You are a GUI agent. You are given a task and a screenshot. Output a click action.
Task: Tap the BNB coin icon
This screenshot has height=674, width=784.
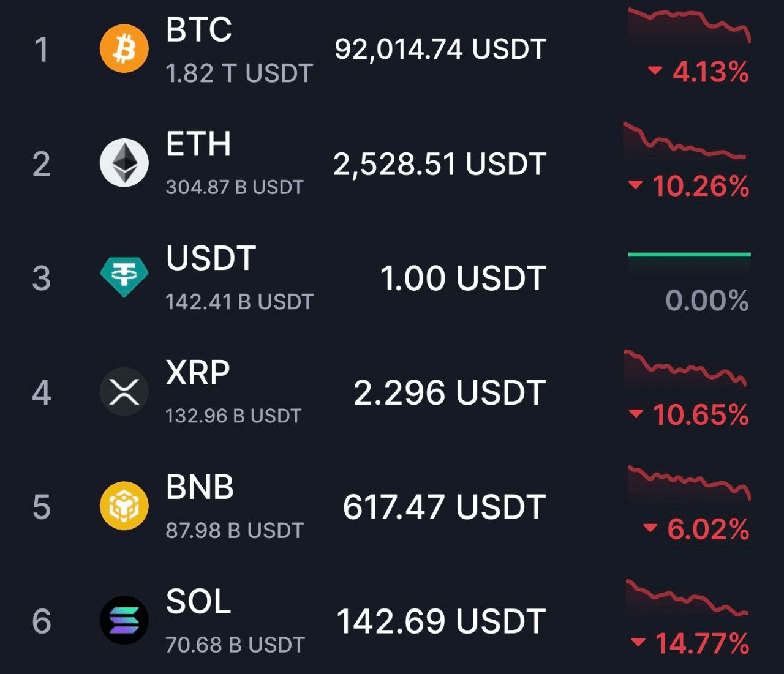pos(124,506)
